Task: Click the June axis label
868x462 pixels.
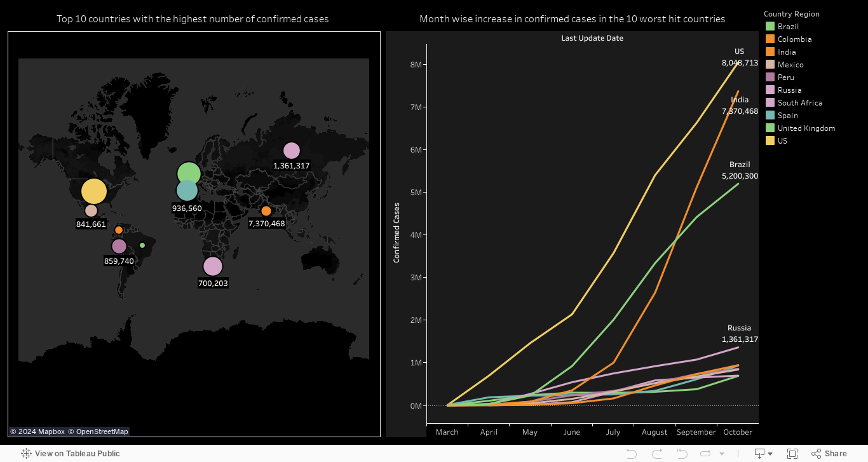Action: (572, 432)
